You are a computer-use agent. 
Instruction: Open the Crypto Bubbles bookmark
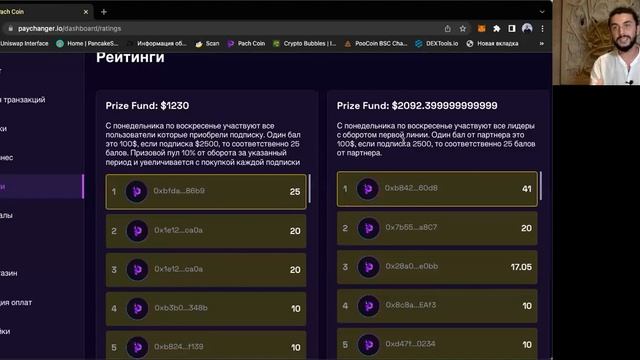point(304,43)
